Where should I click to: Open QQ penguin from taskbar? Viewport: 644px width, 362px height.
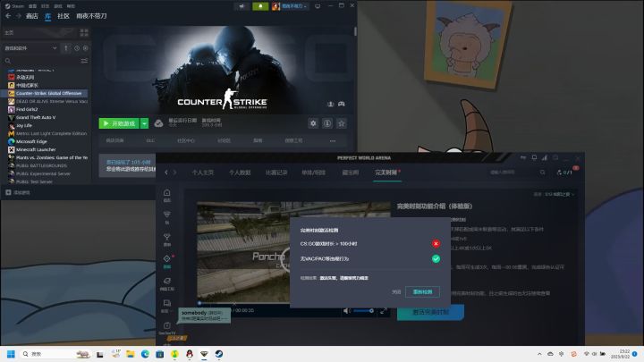190,354
